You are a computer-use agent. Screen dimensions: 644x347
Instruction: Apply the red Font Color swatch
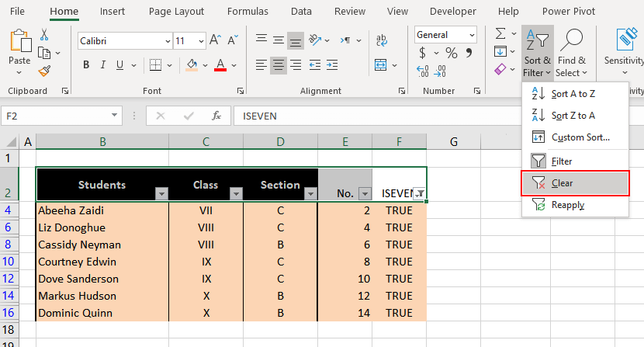coord(220,65)
